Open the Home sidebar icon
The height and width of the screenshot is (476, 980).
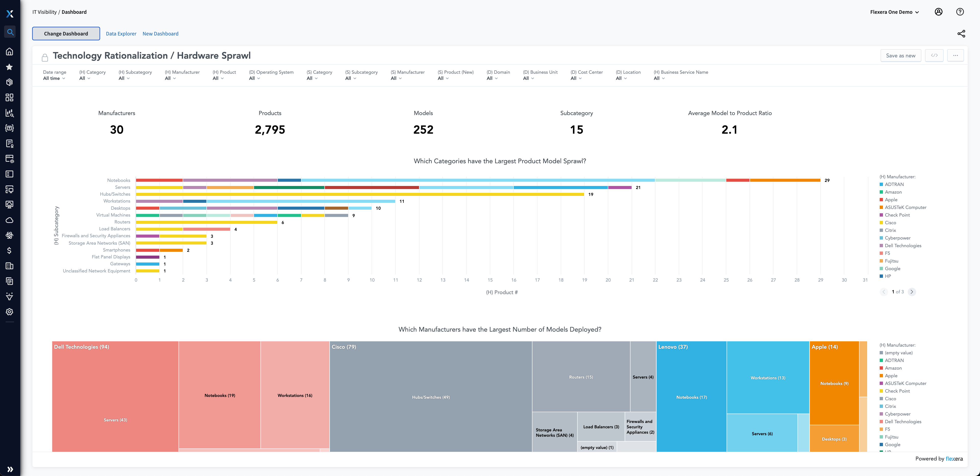10,52
